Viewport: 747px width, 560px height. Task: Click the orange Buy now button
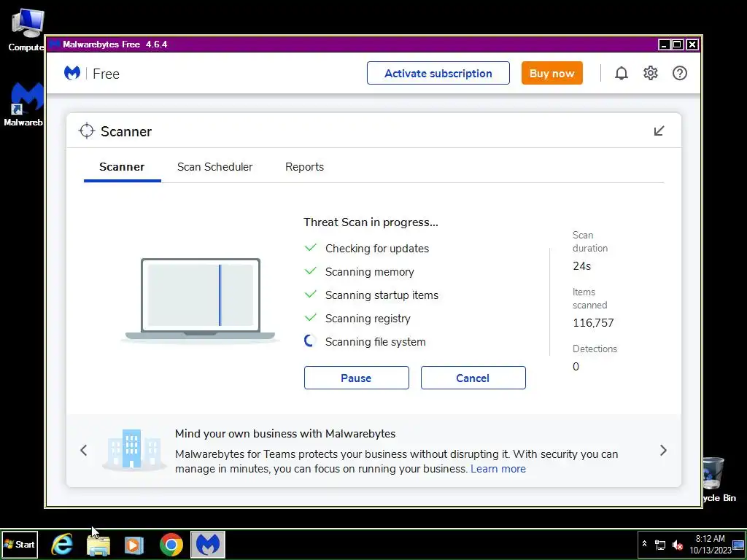551,74
